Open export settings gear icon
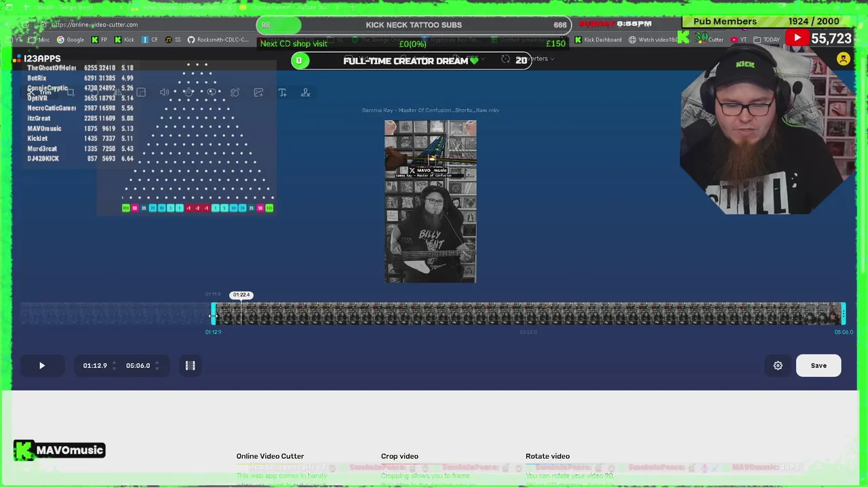868x488 pixels. (778, 365)
